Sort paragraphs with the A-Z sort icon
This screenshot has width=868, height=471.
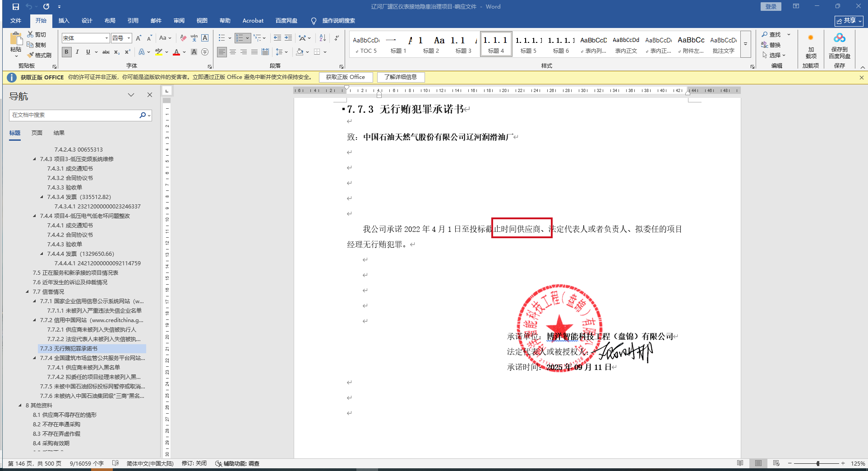coord(323,38)
